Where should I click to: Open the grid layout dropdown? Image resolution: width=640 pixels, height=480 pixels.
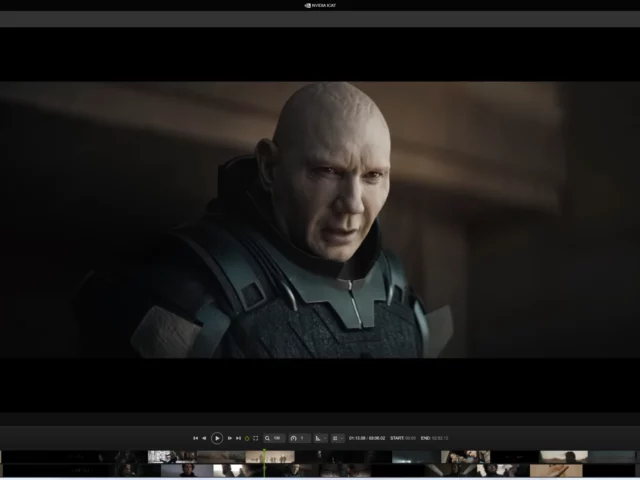pos(337,438)
